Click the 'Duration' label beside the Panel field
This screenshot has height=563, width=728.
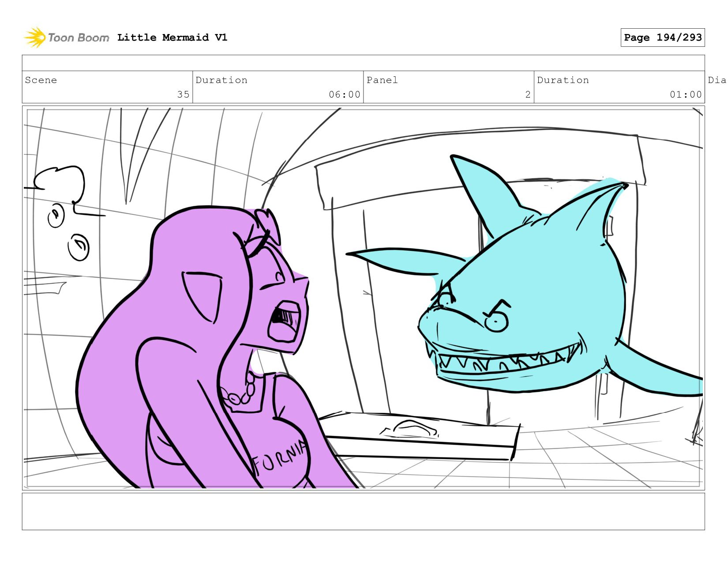pos(563,80)
